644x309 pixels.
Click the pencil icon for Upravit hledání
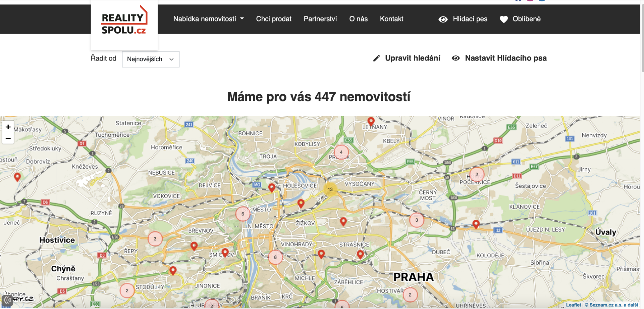(377, 58)
